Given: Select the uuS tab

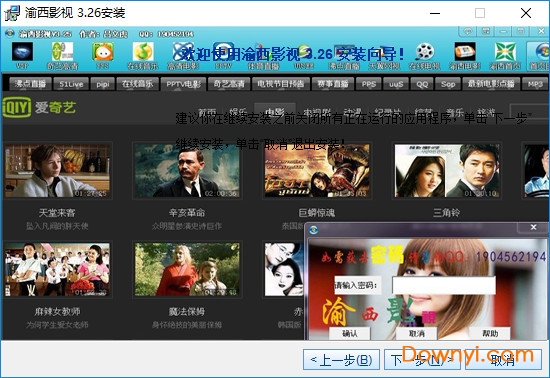Looking at the screenshot, I should (x=396, y=84).
